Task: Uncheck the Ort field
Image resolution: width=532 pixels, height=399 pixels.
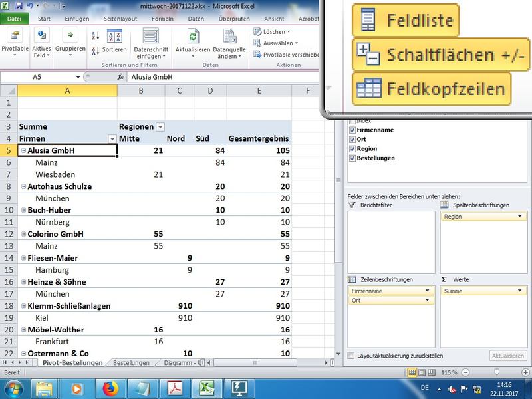Action: (352, 140)
